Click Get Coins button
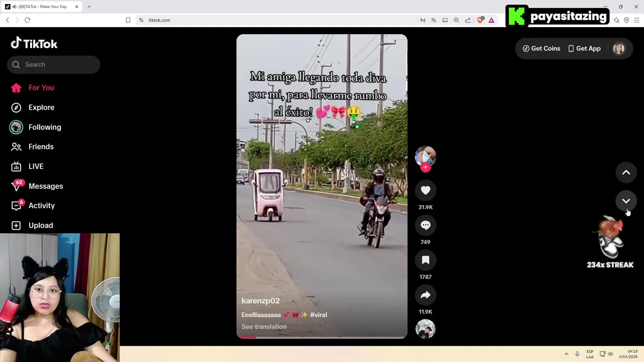Screen dimensions: 644x362 click(x=541, y=48)
